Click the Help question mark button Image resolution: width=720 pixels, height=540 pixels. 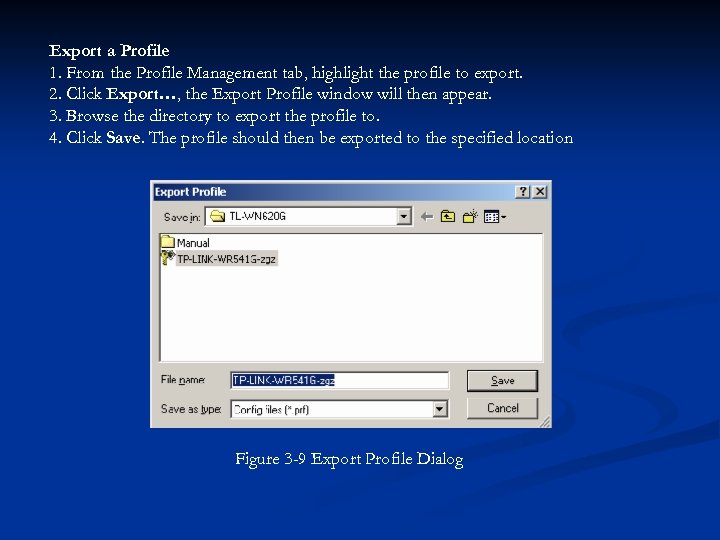point(523,191)
